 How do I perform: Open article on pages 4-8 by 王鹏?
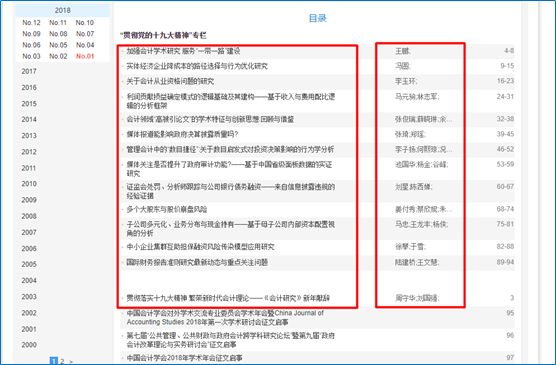click(x=183, y=51)
